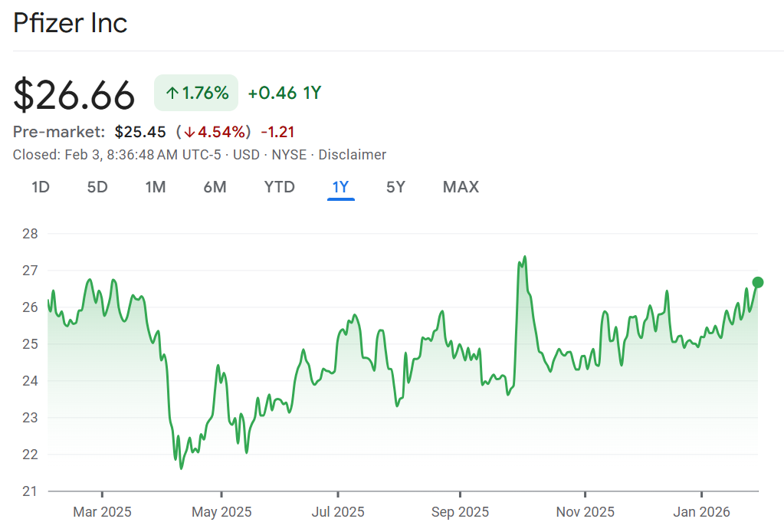The width and height of the screenshot is (784, 532).
Task: Show the 1M price history
Action: click(x=156, y=187)
